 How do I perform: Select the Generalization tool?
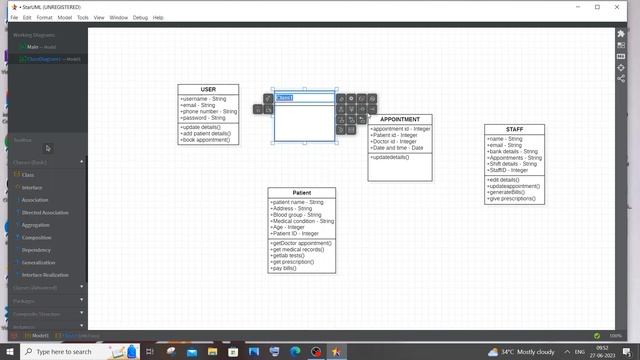pos(38,262)
